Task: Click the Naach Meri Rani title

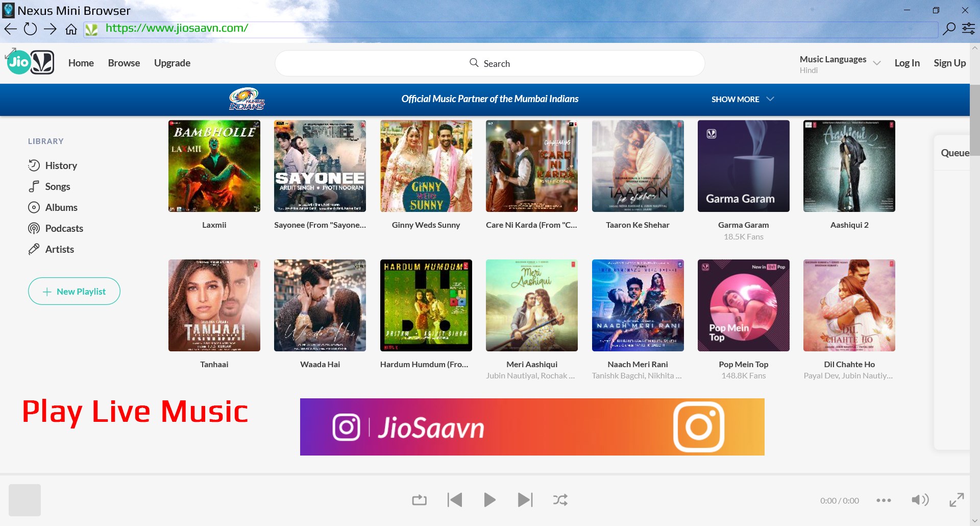Action: (638, 364)
